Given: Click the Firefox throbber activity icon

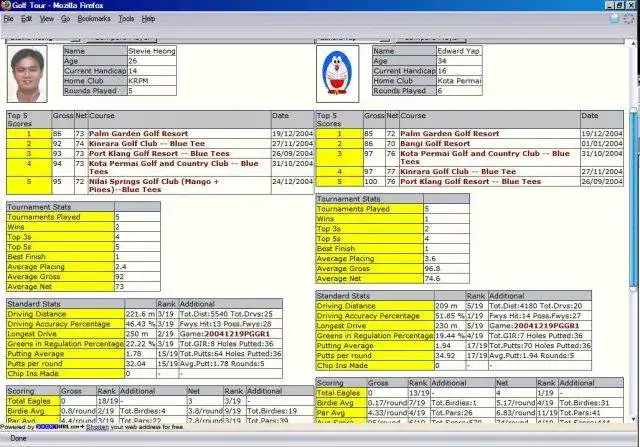Looking at the screenshot, I should [x=629, y=19].
